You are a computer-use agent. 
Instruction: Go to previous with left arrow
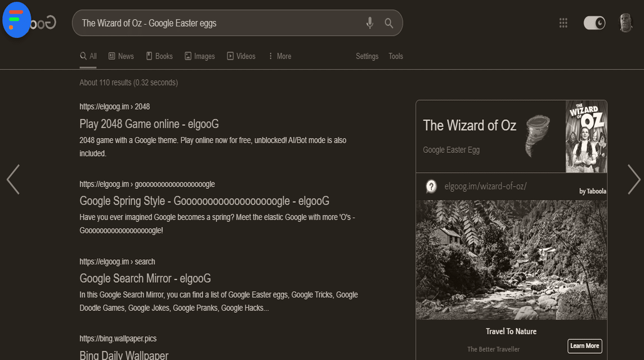(x=13, y=179)
